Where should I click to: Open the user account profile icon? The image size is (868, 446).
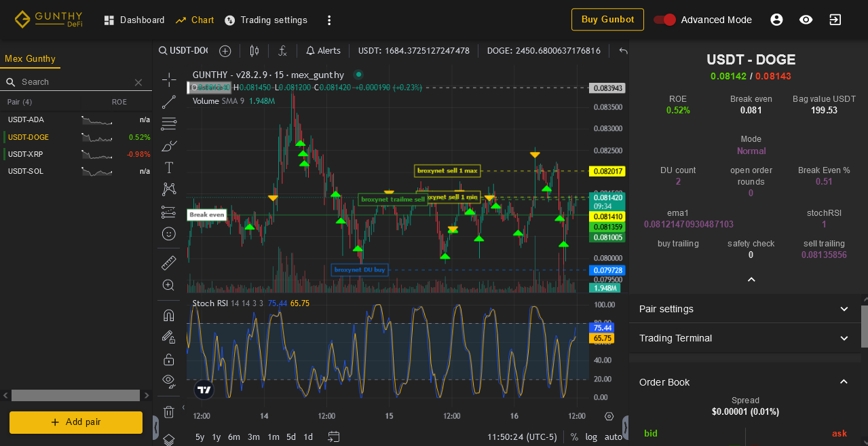point(776,20)
